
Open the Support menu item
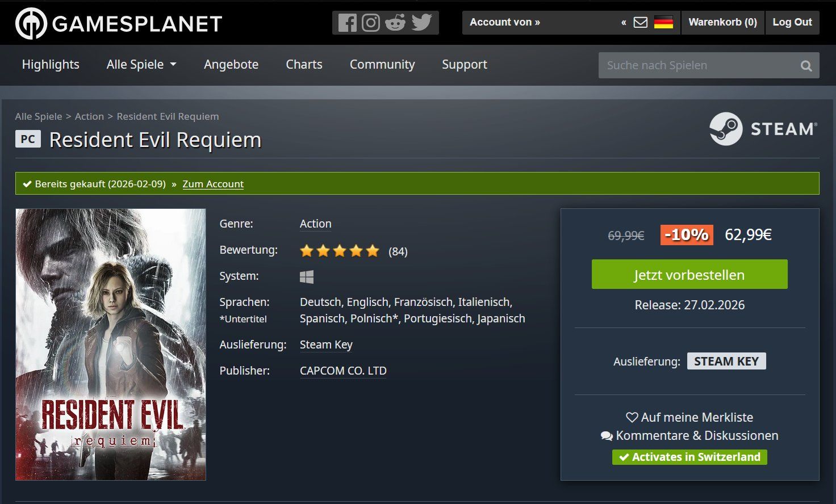[465, 65]
